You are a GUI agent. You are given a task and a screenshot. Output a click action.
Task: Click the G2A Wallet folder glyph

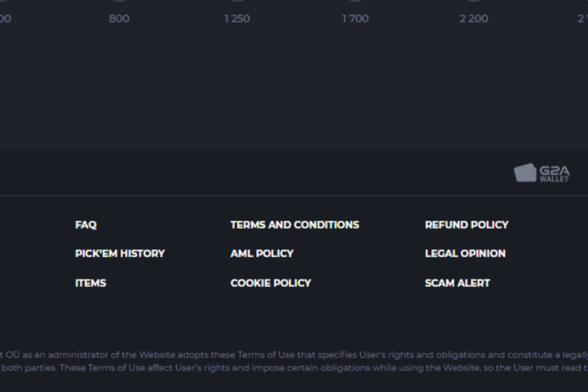coord(524,173)
